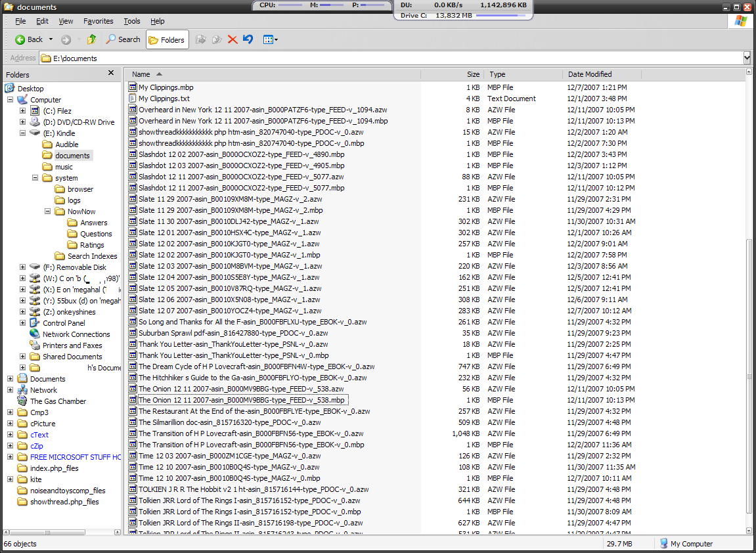
Task: Expand the address bar dropdown list
Action: click(747, 58)
